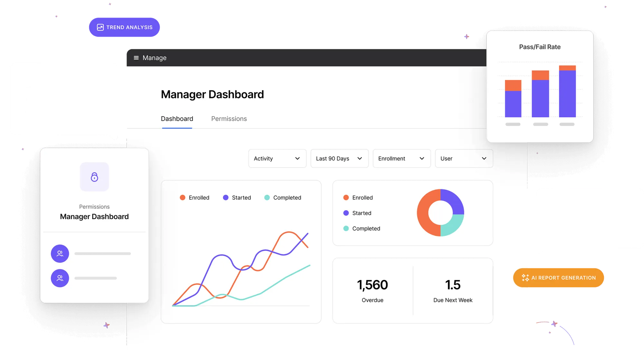Click the orange Enrolled legend dot in the line chart
This screenshot has width=644, height=350.
point(183,198)
